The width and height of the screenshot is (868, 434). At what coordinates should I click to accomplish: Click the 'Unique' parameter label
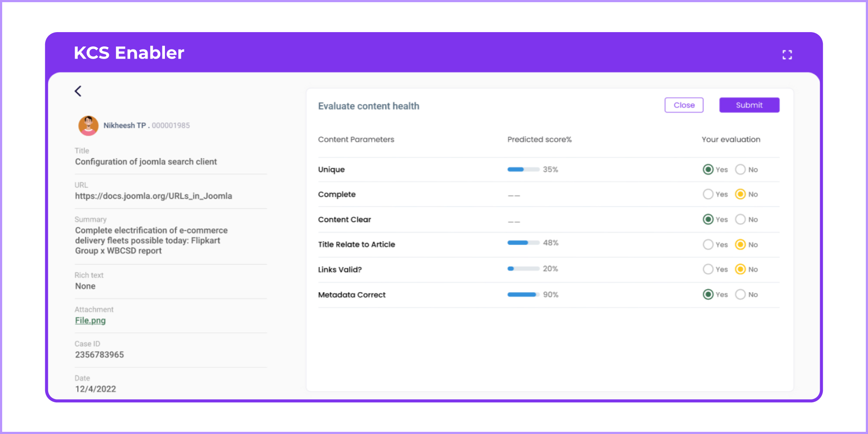coord(331,170)
